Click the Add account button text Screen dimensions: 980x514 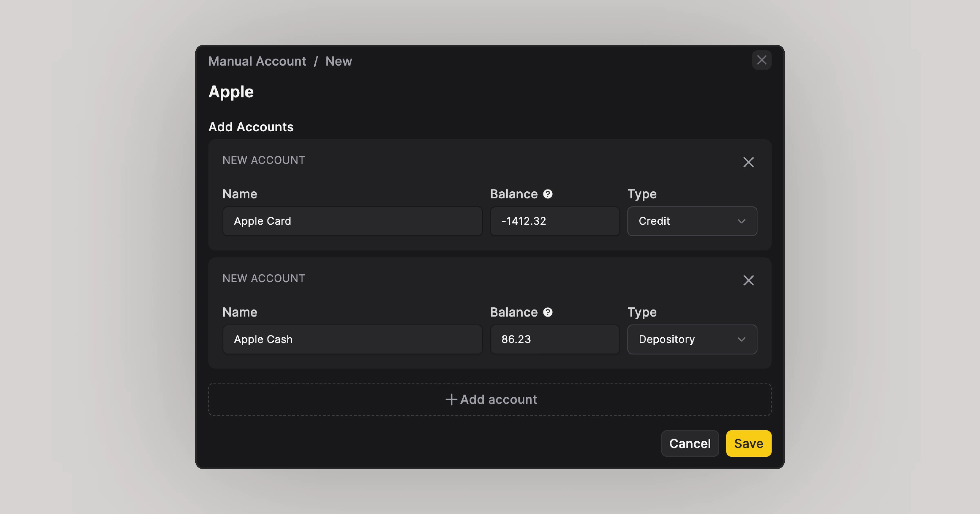498,400
